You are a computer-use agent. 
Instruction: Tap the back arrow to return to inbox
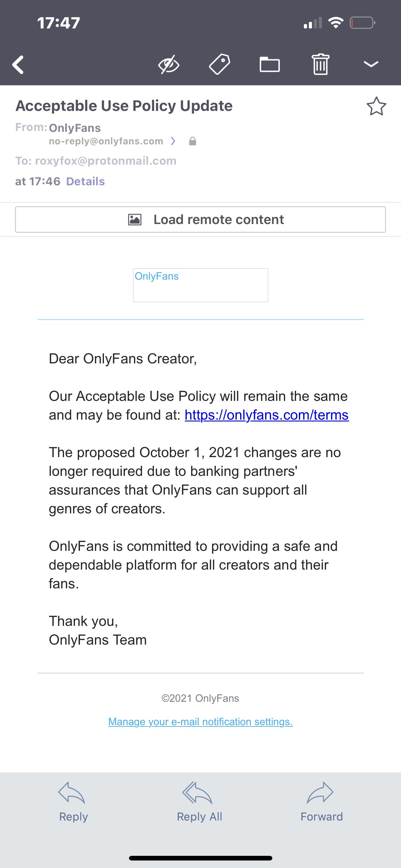tap(18, 64)
